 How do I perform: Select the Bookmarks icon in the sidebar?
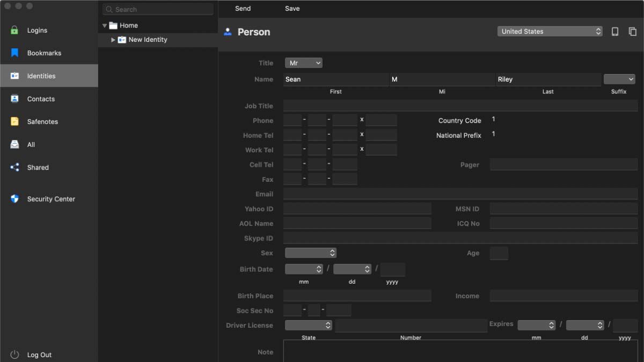pyautogui.click(x=14, y=53)
